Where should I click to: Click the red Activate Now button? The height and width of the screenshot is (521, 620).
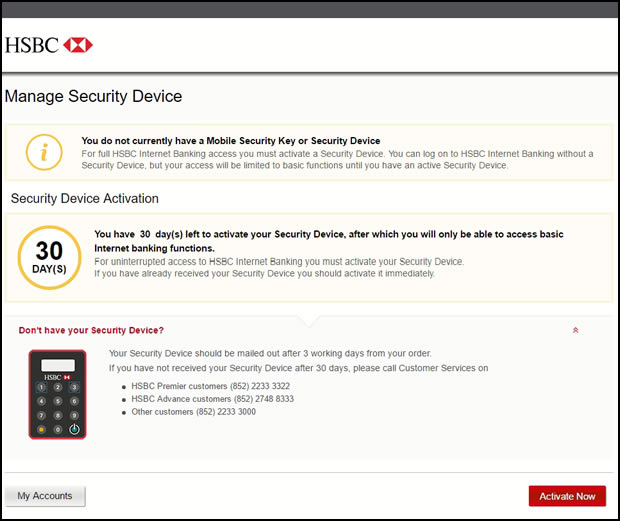(x=567, y=496)
